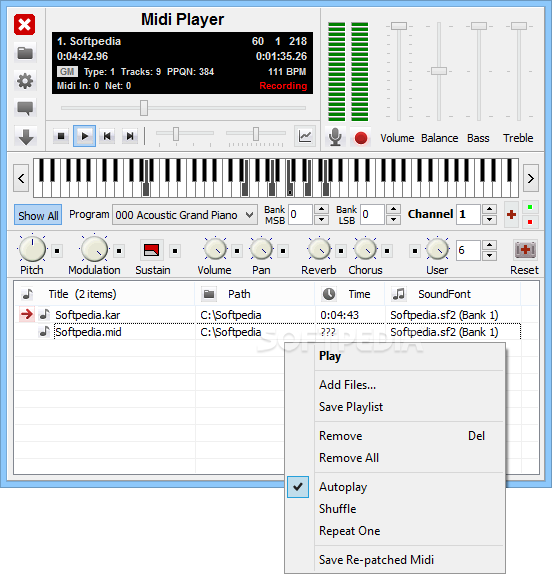Click the Balance slider handle
Viewport: 552px width, 574px height.
click(x=439, y=71)
